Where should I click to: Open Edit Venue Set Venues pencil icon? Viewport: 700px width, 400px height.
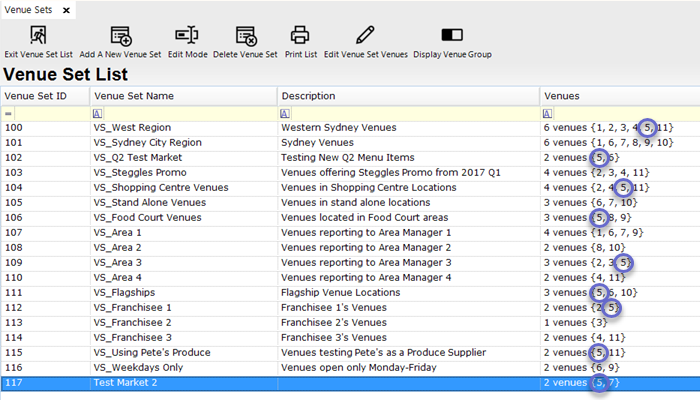pyautogui.click(x=365, y=37)
